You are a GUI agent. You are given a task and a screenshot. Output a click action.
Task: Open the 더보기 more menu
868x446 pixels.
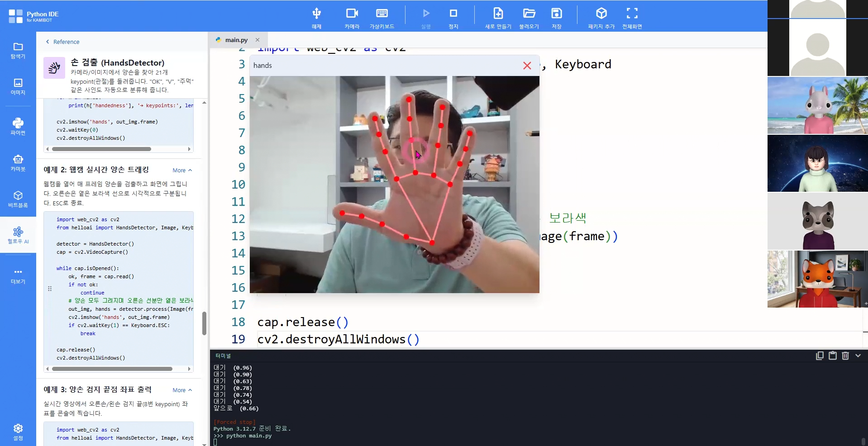[x=18, y=276]
